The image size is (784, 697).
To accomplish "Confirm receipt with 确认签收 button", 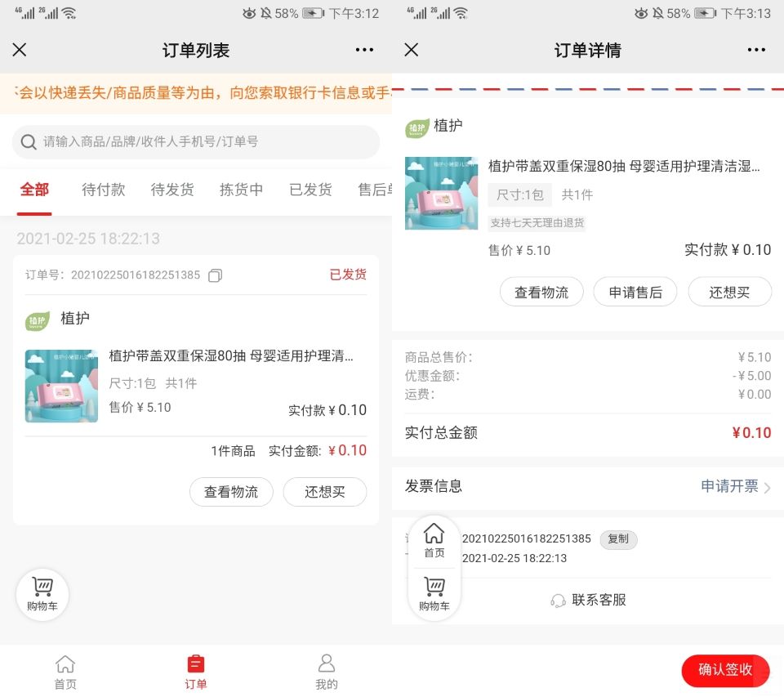I will tap(725, 670).
